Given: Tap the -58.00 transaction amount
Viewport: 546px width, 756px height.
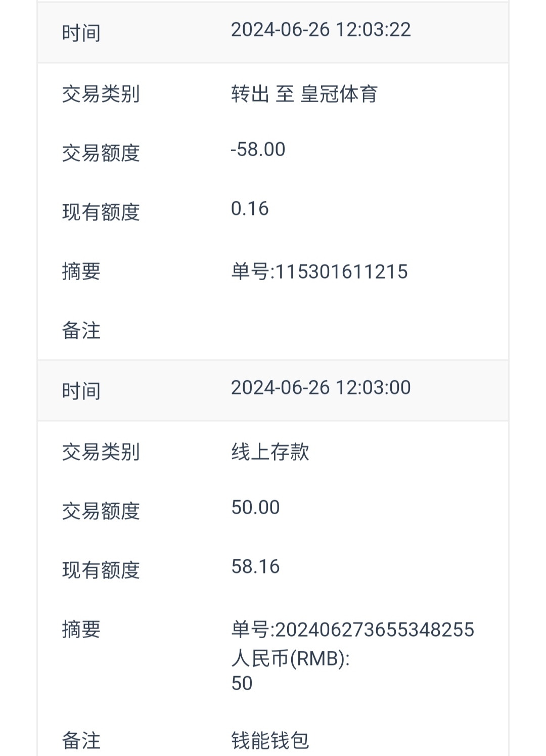Looking at the screenshot, I should pos(258,150).
